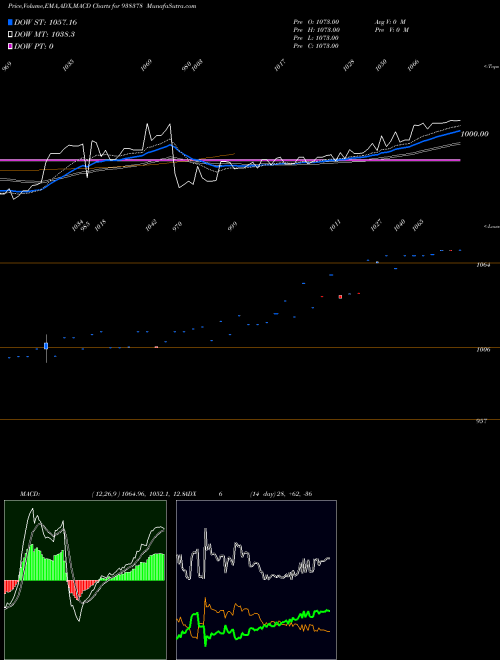Select the 'DOW MT: 1038.3' legend text
Viewport: 500px width, 660px height.
point(44,34)
